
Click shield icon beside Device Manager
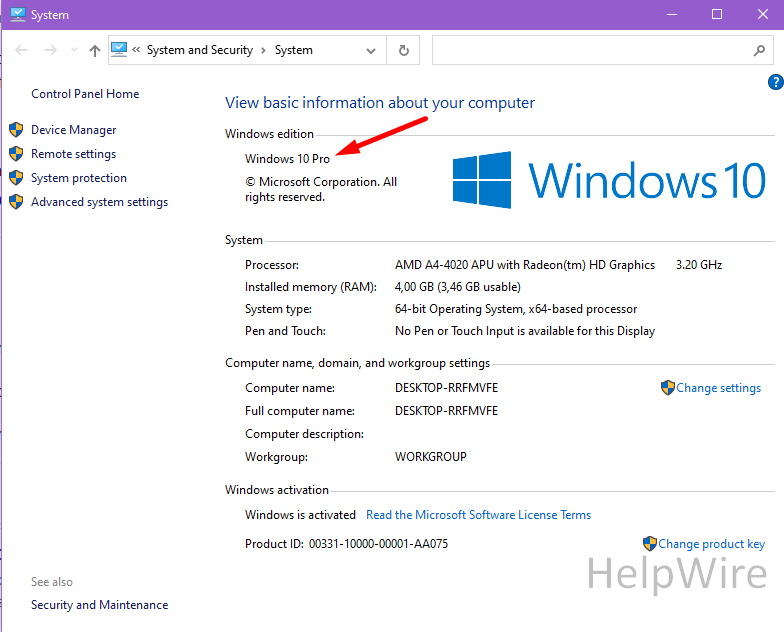pos(16,130)
